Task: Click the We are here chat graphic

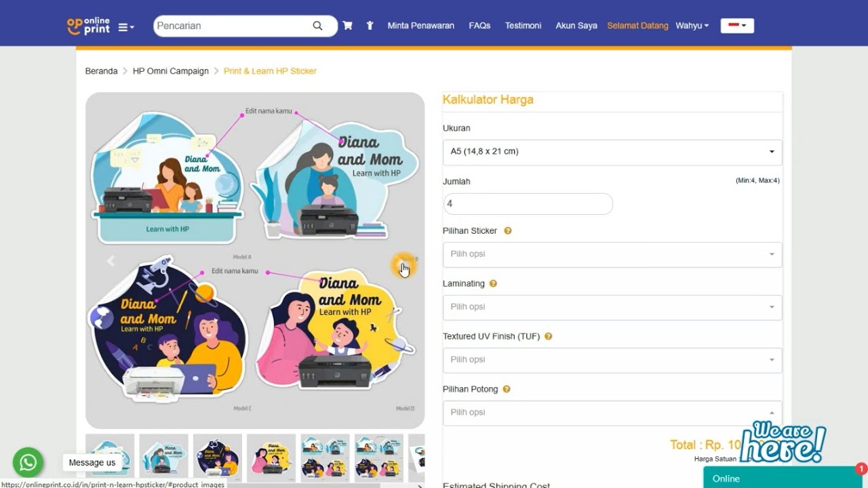Action: tap(783, 442)
